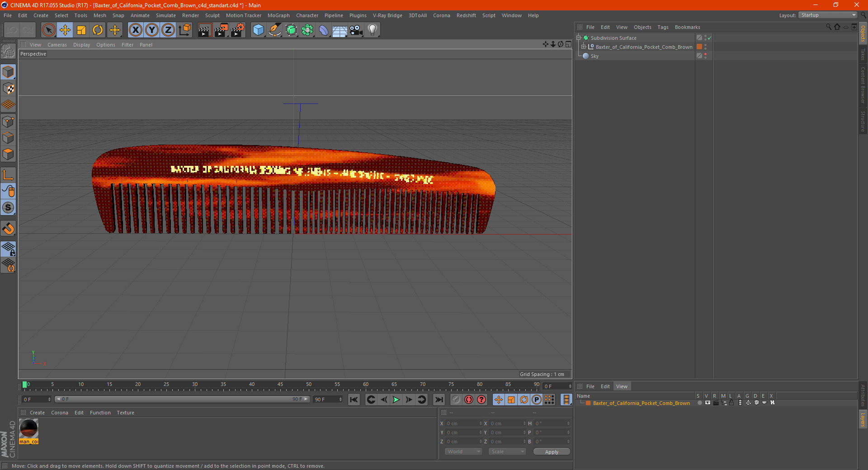Play the animation forwards
This screenshot has height=470, width=868.
(396, 399)
